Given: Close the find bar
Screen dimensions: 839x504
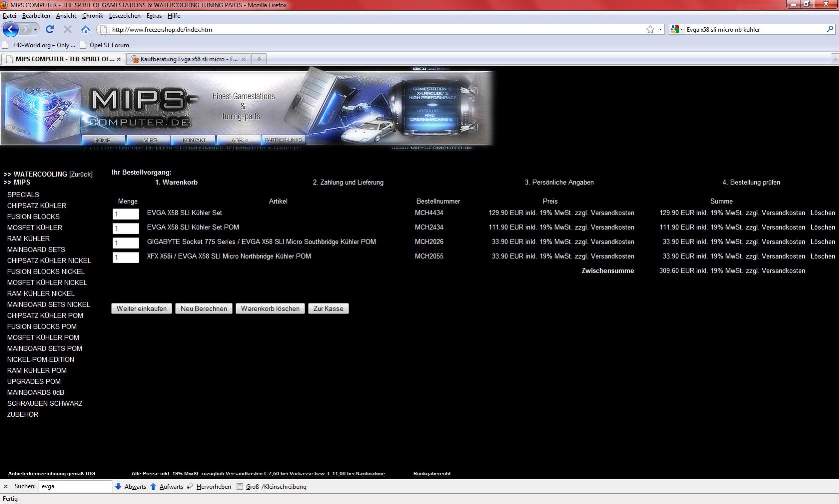Looking at the screenshot, I should pyautogui.click(x=6, y=486).
